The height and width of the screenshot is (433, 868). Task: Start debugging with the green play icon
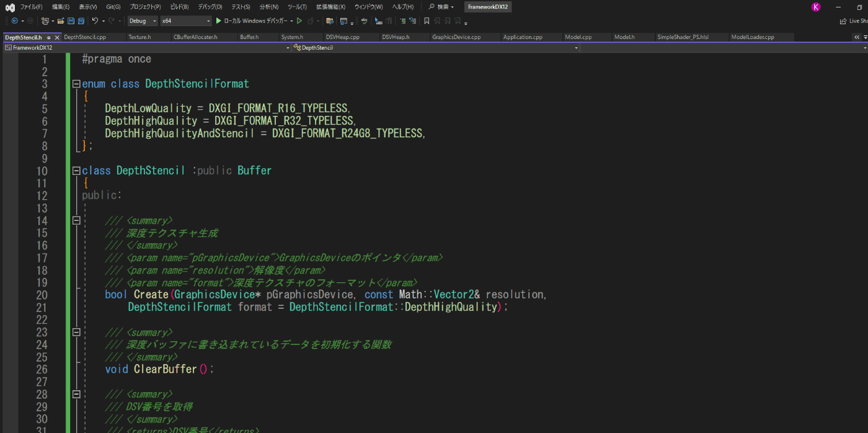pos(218,20)
